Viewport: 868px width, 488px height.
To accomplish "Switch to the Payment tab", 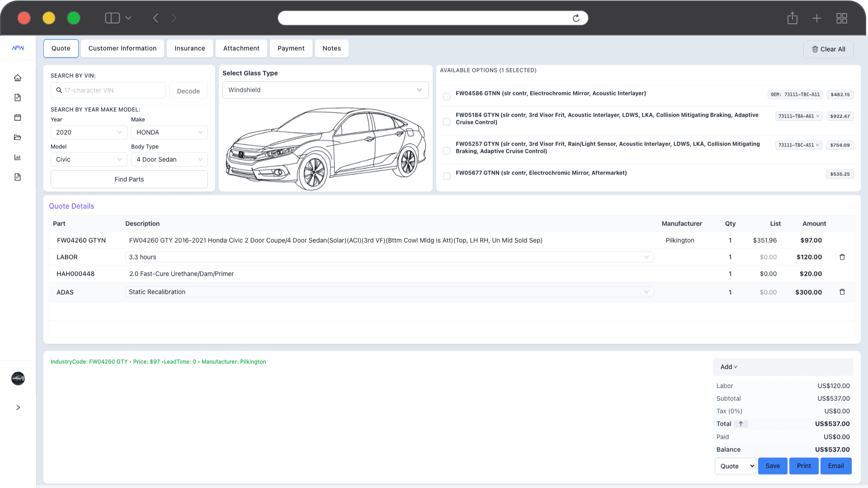I will coord(291,48).
